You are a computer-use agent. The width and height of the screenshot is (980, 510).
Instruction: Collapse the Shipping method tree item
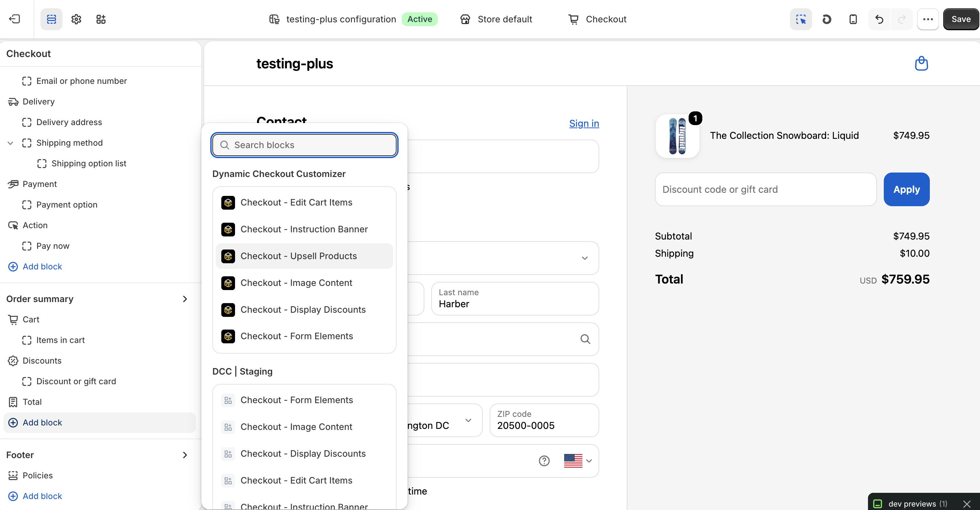coord(11,143)
